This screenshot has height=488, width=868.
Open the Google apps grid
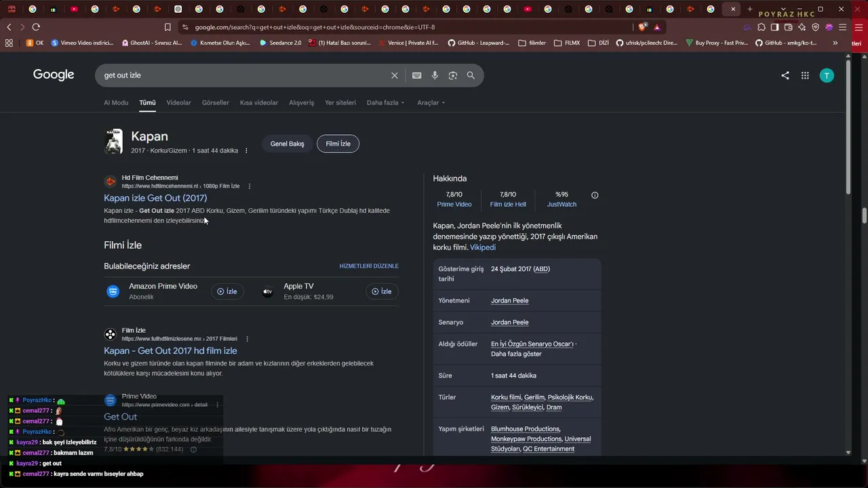click(805, 76)
